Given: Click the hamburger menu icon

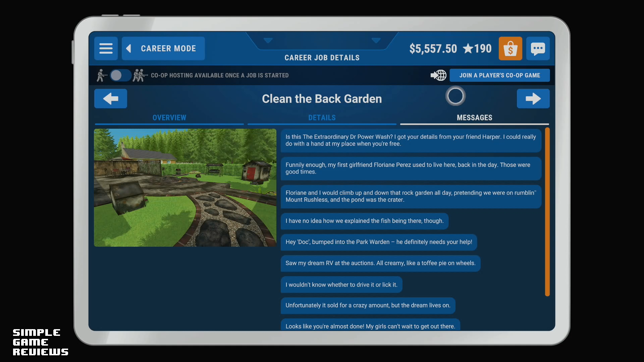Looking at the screenshot, I should coord(106,48).
